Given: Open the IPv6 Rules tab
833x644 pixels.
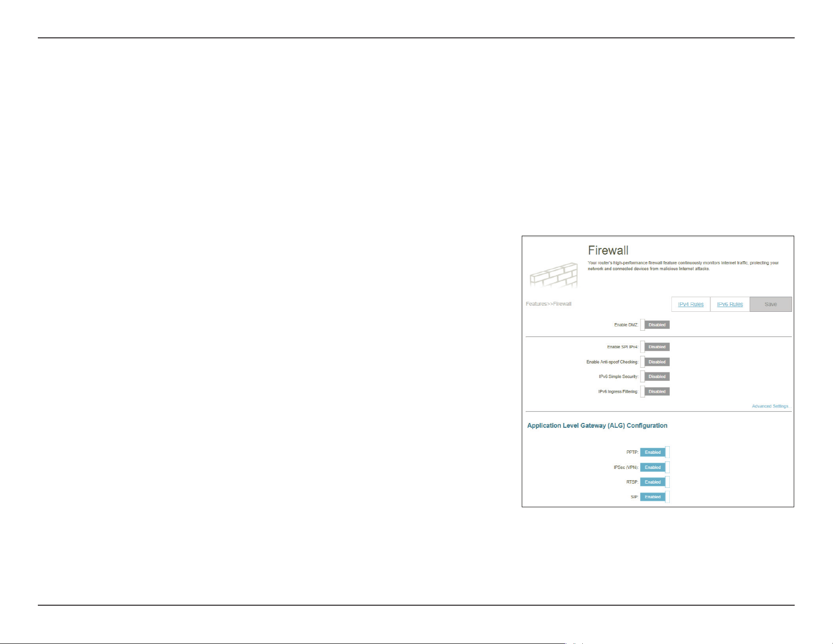Looking at the screenshot, I should point(730,304).
